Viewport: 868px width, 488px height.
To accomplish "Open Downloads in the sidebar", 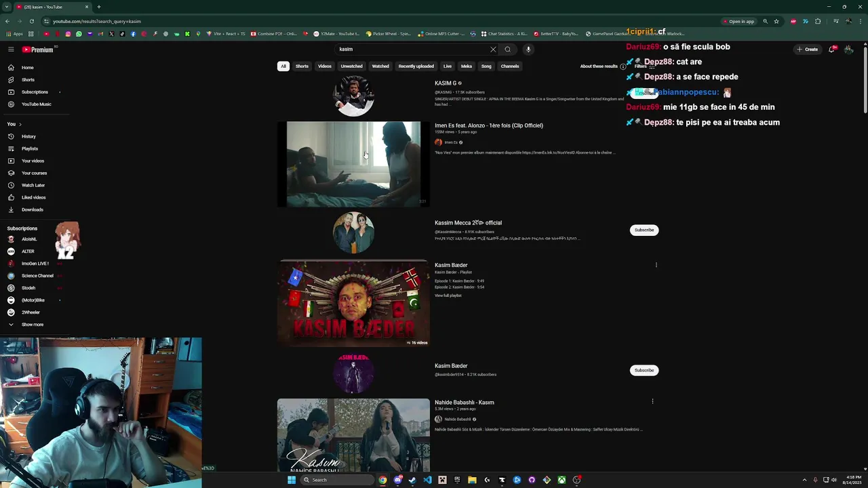I will 32,210.
